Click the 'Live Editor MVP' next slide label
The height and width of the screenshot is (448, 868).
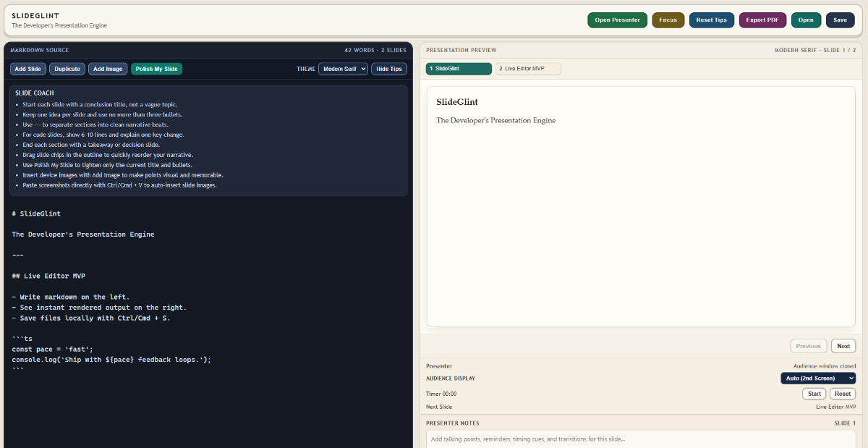(x=836, y=407)
